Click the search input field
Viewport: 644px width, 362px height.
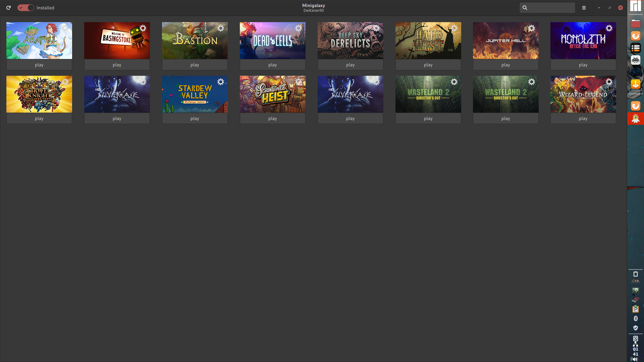pos(551,8)
